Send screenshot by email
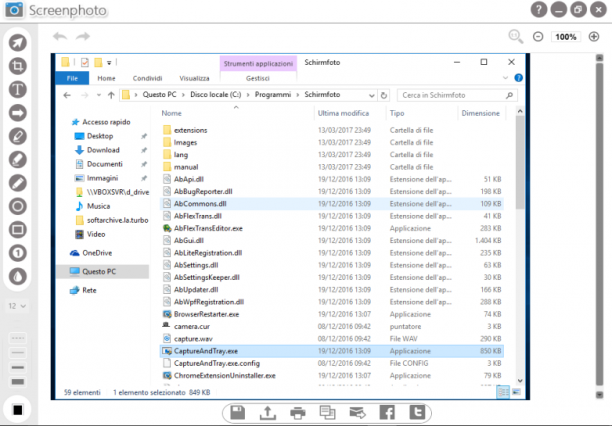This screenshot has width=612, height=426. 357,412
